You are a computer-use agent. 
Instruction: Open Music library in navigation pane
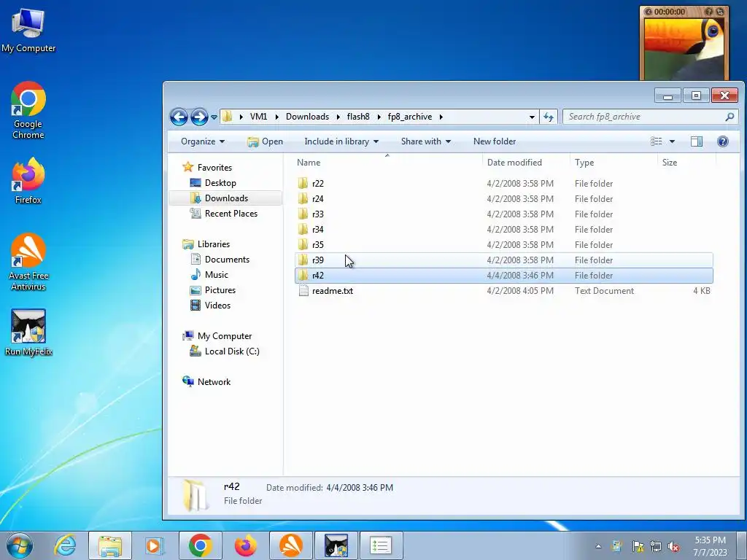pos(216,275)
